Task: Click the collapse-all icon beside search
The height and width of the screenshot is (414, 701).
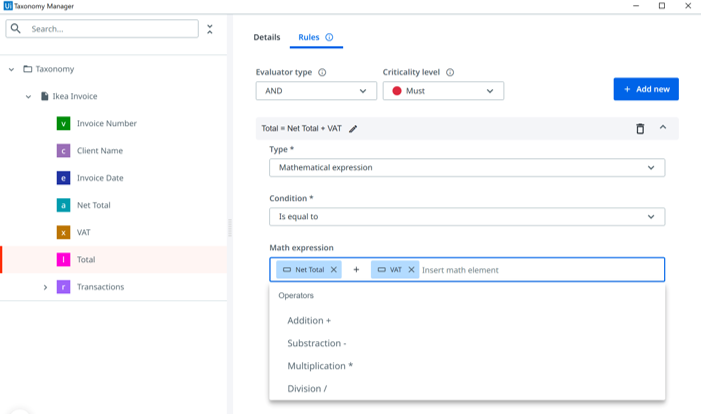Action: click(x=210, y=29)
